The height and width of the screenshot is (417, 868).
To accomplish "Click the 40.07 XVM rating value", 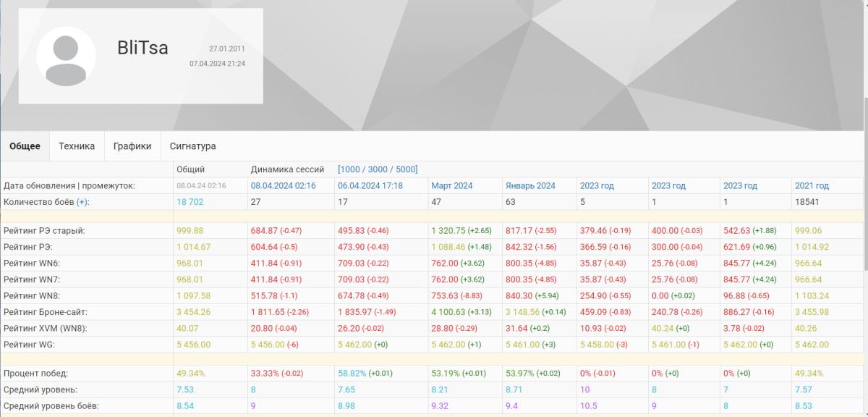I will coord(187,328).
